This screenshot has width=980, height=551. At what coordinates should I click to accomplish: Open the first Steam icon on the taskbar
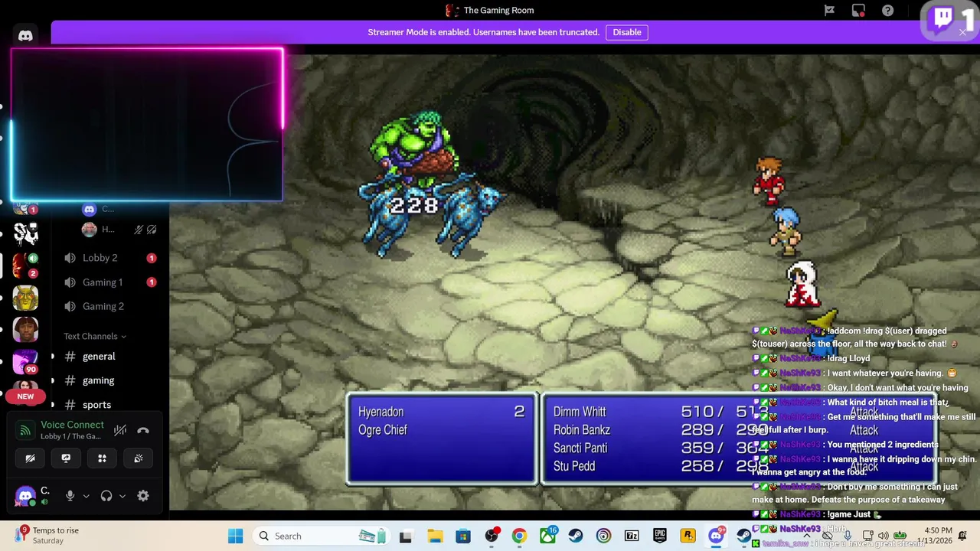[x=575, y=536]
